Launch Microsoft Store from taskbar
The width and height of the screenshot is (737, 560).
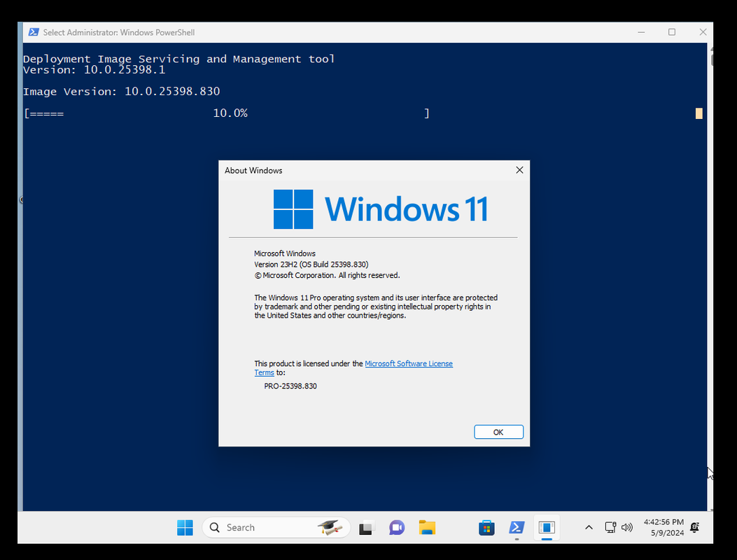(486, 528)
